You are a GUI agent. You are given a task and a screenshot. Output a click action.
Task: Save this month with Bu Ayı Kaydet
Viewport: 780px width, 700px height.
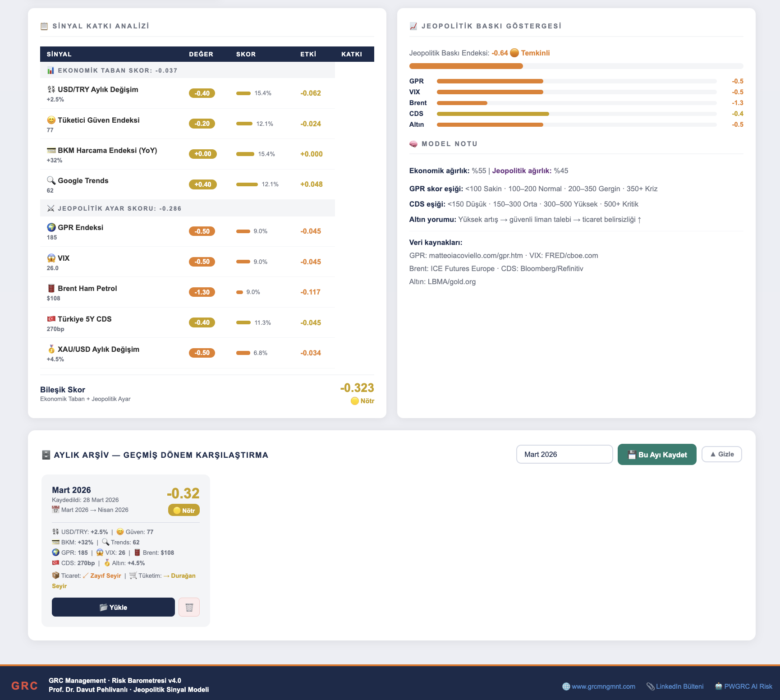[x=656, y=454]
